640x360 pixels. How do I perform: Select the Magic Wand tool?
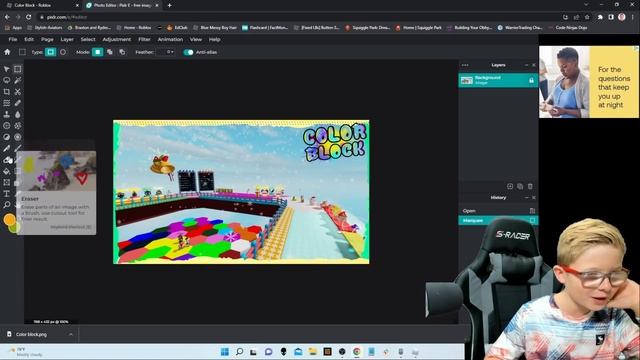click(18, 80)
